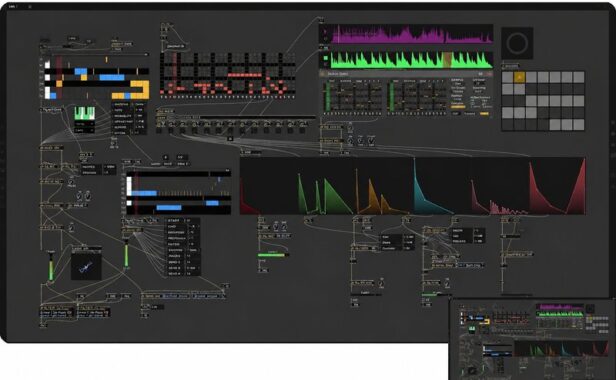
Task: Toggle the green square beside the green waveform
Action: 325,58
